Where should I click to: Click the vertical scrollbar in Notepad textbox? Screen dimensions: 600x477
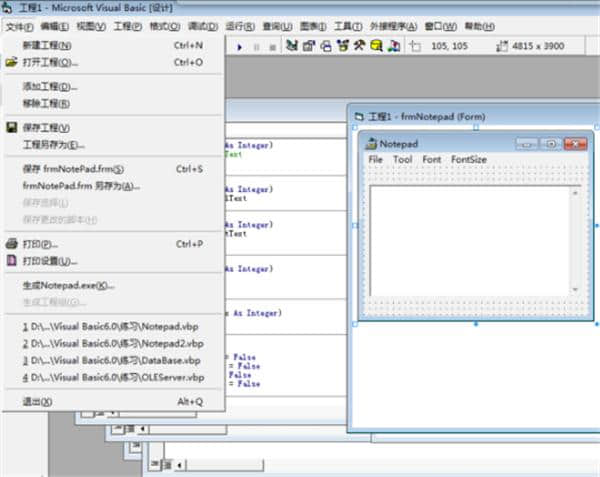pyautogui.click(x=577, y=240)
